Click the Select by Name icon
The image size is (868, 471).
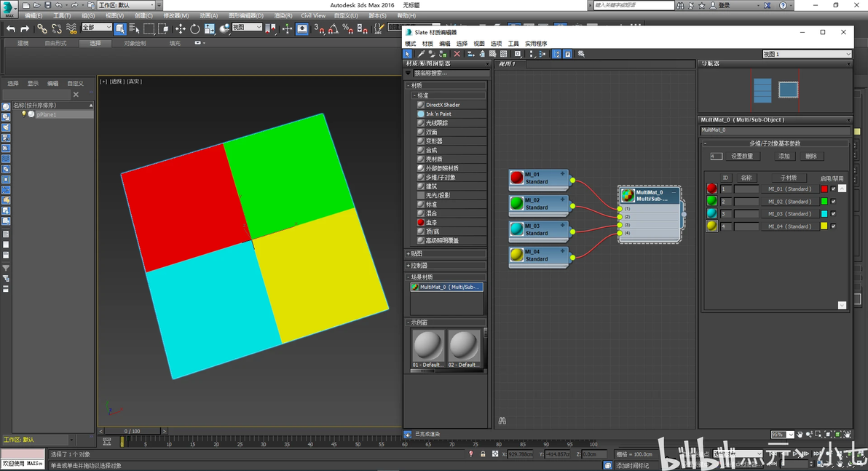(135, 29)
